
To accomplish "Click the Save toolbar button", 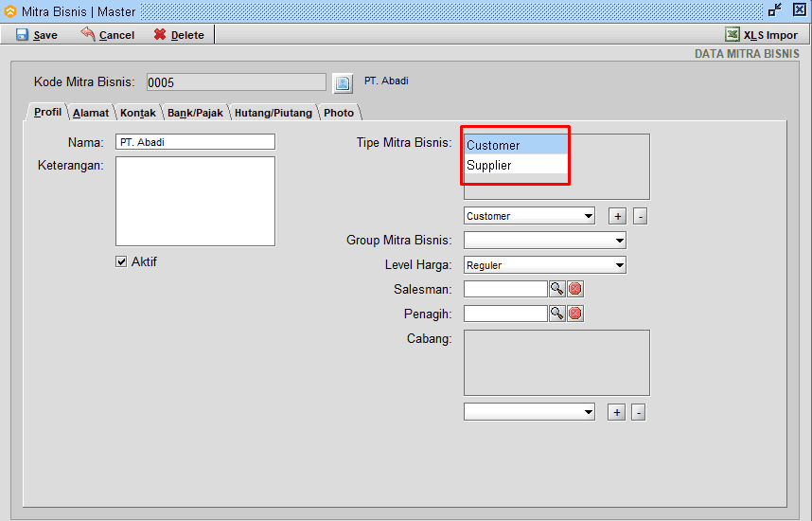I will pos(37,35).
